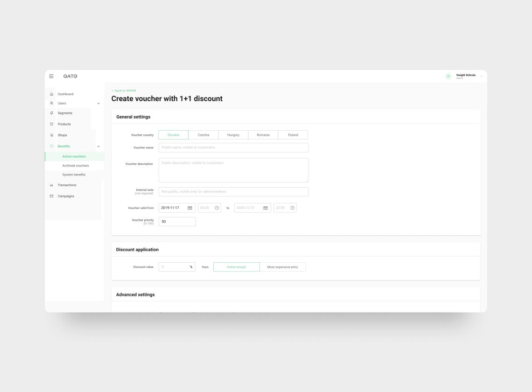Screen dimensions: 532x392
Task: Click the Benefits heart icon
Action: (x=52, y=146)
